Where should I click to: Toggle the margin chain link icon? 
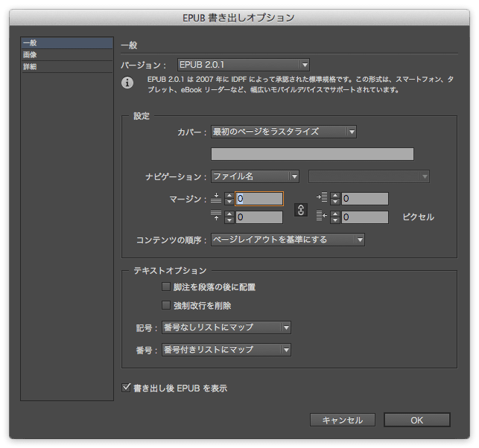301,210
